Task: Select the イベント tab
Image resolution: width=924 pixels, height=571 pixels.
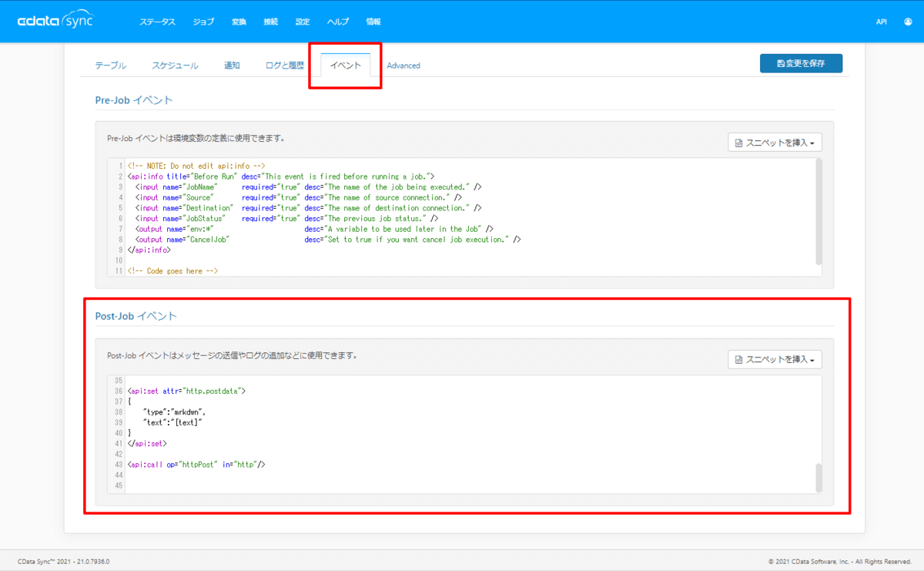Action: click(346, 65)
